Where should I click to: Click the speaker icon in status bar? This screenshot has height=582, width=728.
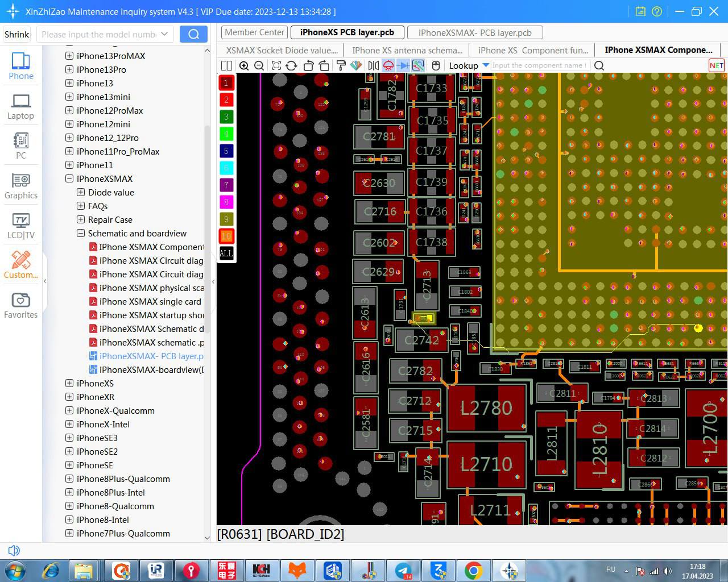14,550
